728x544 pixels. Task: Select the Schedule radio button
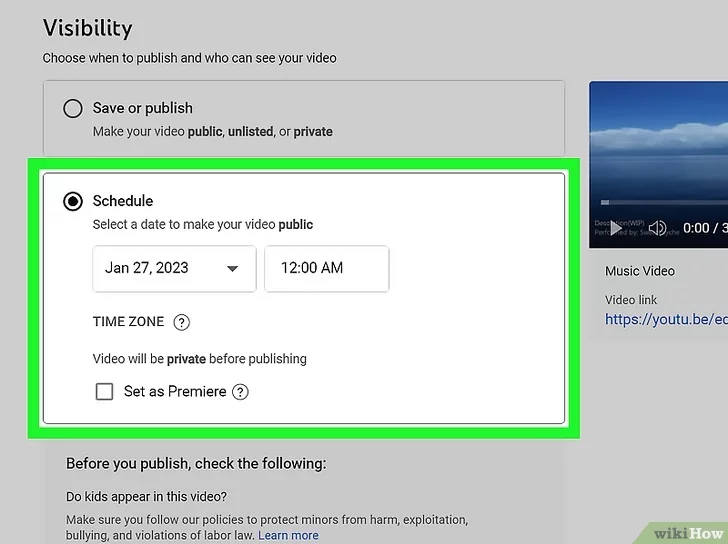click(x=73, y=201)
